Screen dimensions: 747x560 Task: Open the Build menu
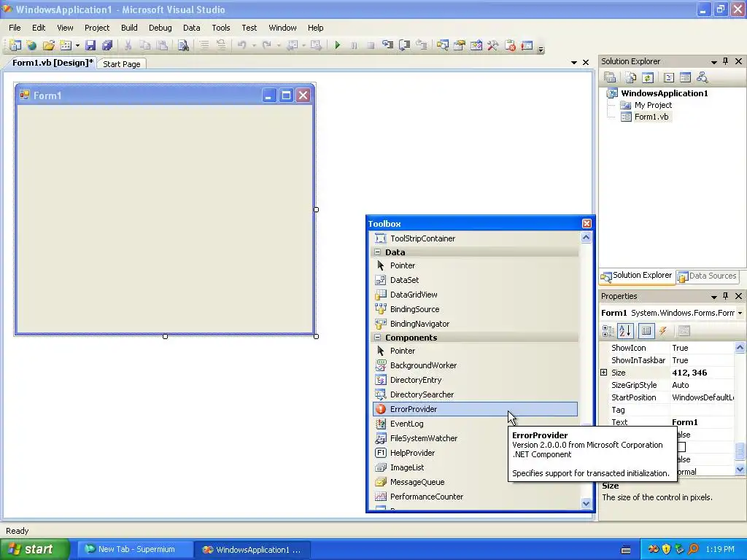129,28
